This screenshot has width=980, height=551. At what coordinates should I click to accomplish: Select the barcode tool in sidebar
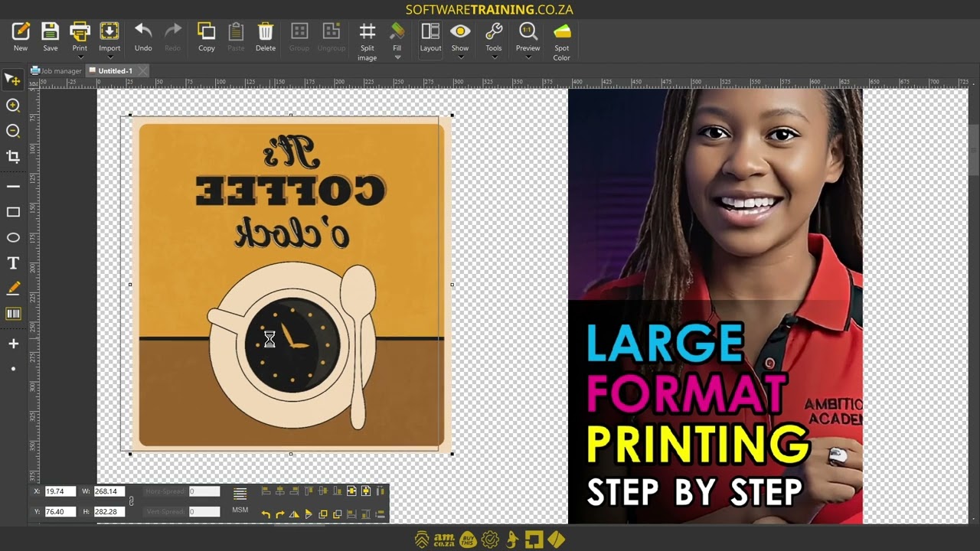pyautogui.click(x=13, y=314)
